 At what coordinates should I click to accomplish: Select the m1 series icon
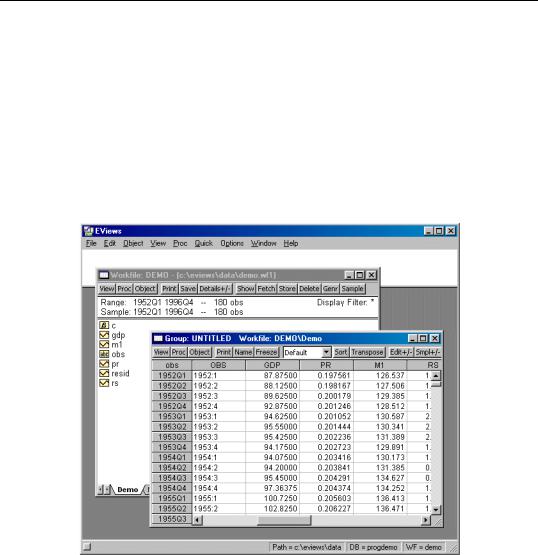(104, 344)
